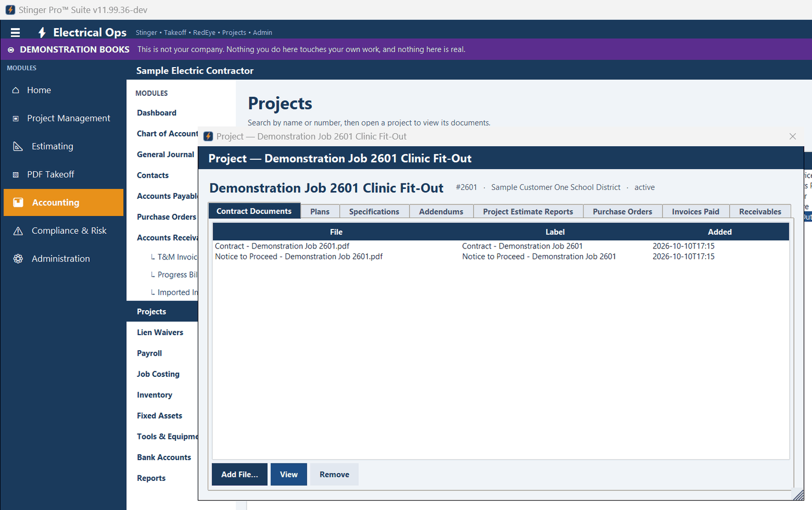Image resolution: width=812 pixels, height=510 pixels.
Task: Click the View button
Action: [289, 474]
